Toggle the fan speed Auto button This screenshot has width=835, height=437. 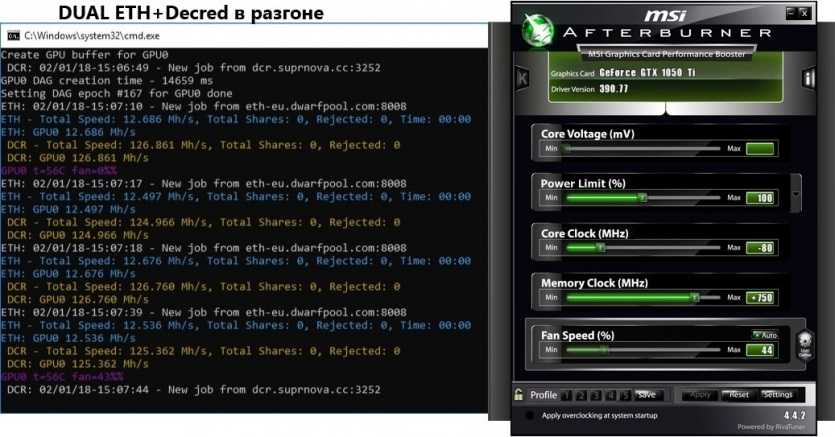click(x=765, y=334)
